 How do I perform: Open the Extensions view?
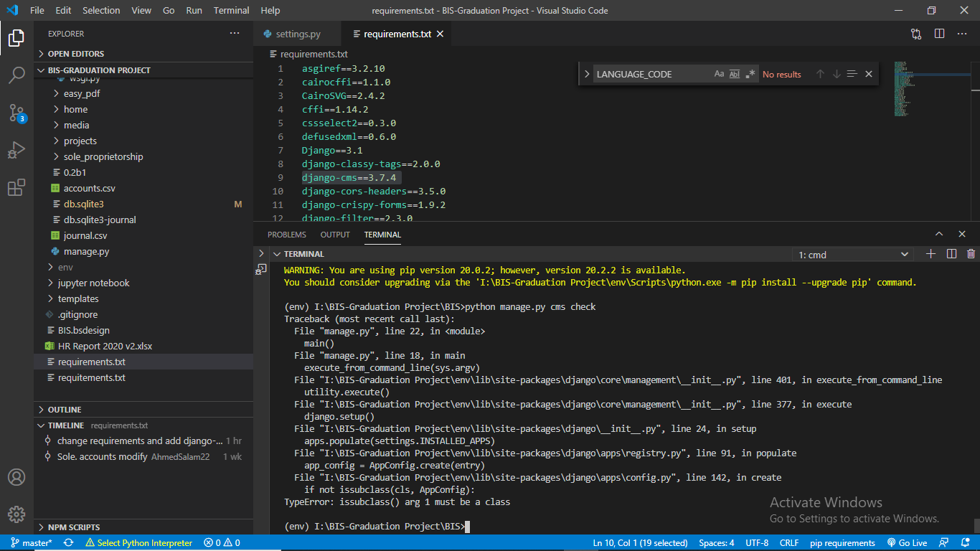click(x=16, y=187)
